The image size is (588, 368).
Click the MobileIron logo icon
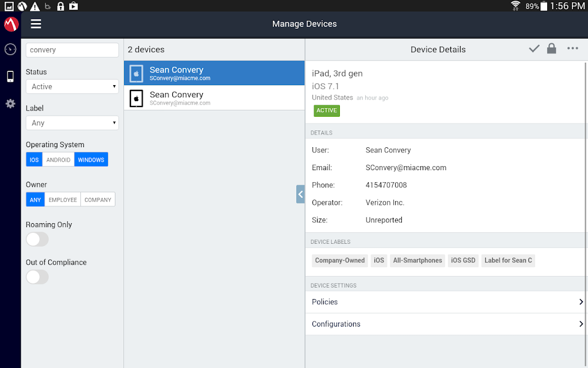pos(11,24)
